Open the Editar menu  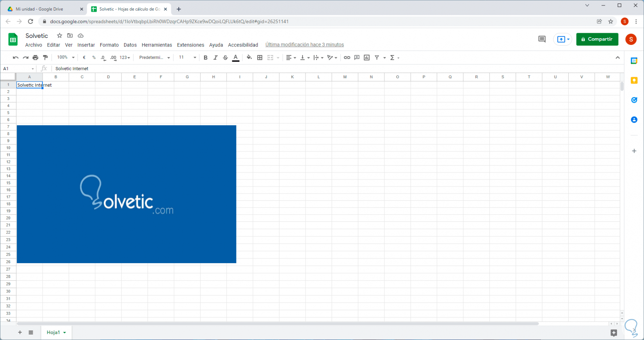click(53, 45)
